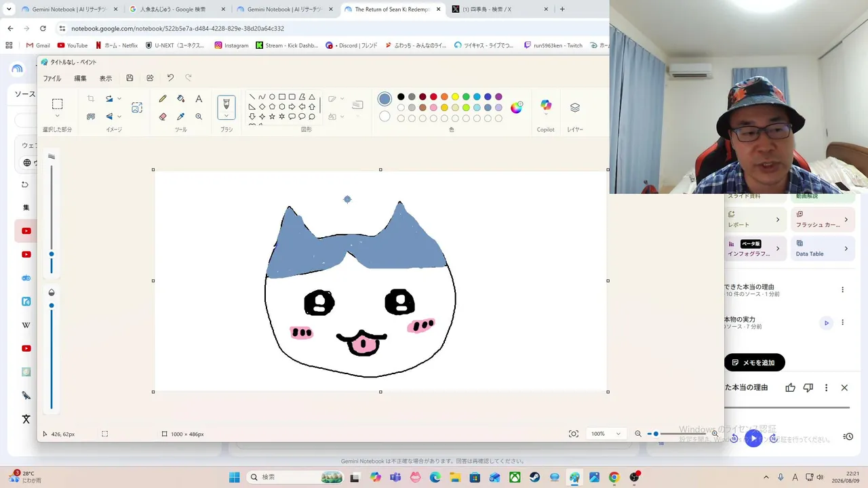Open the View menu in Paint
This screenshot has height=488, width=868.
[x=106, y=79]
